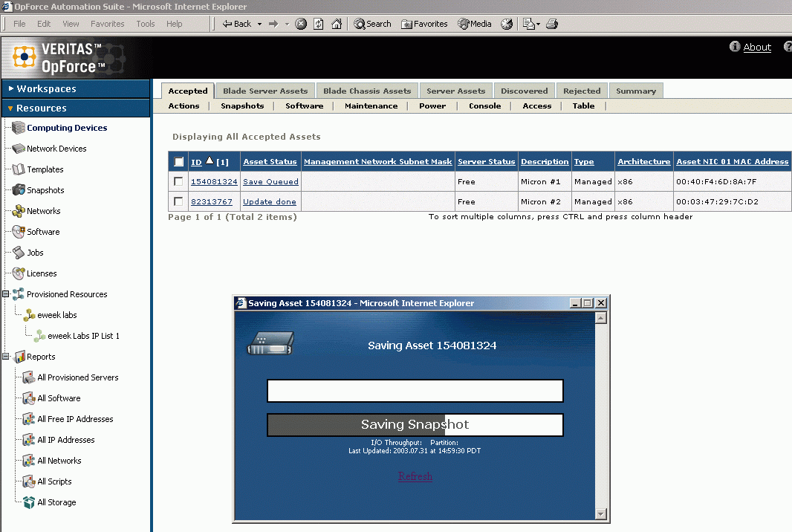Image resolution: width=792 pixels, height=532 pixels.
Task: Open the Forward button history dropdown arrow
Action: (287, 24)
